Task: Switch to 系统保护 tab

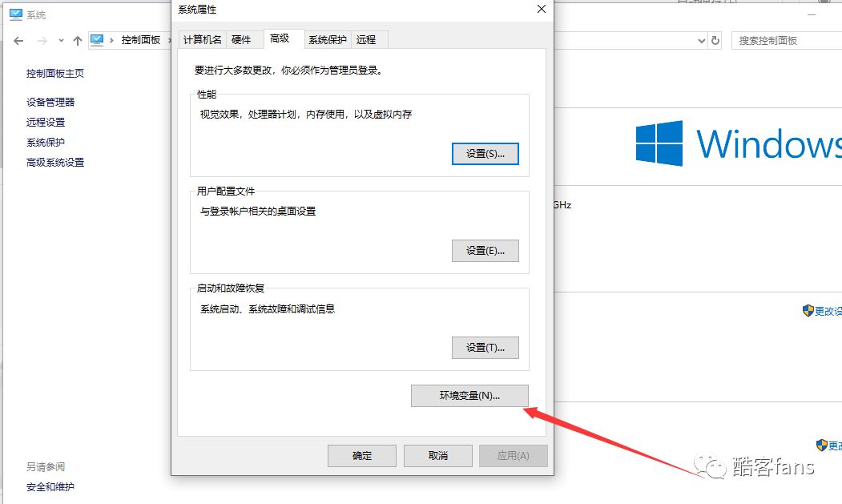Action: click(328, 40)
